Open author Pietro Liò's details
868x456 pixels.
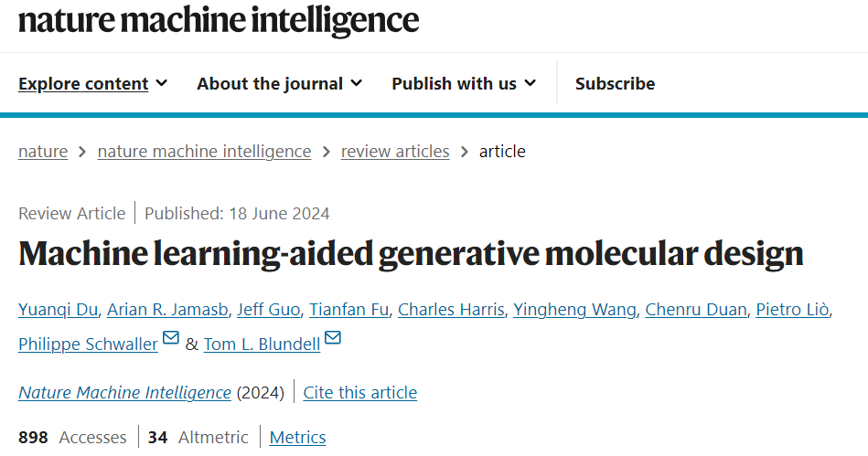(792, 310)
